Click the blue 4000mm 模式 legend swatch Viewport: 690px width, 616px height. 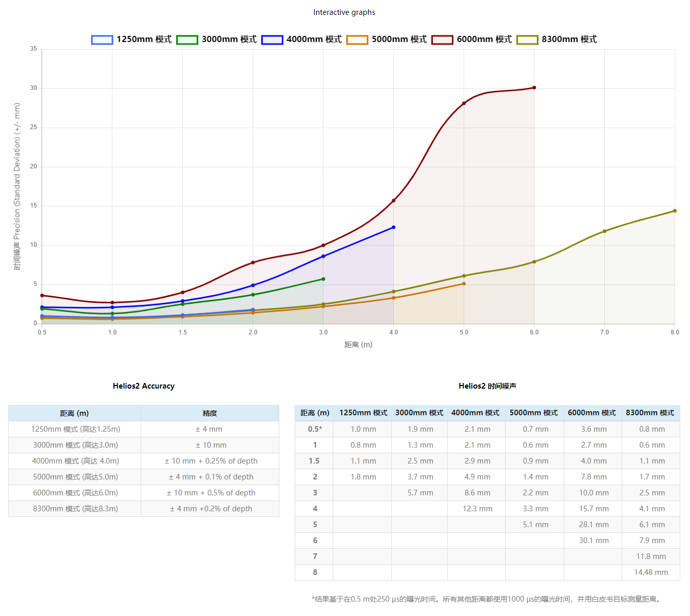272,40
